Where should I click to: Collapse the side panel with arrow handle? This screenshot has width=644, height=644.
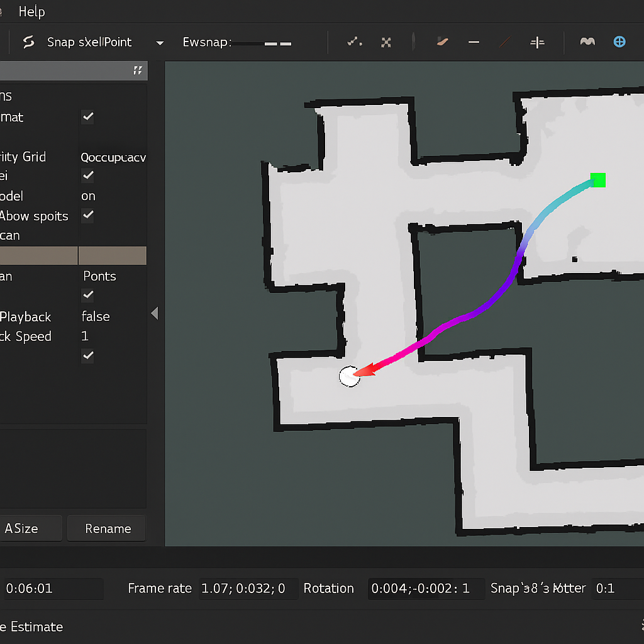[x=155, y=313]
